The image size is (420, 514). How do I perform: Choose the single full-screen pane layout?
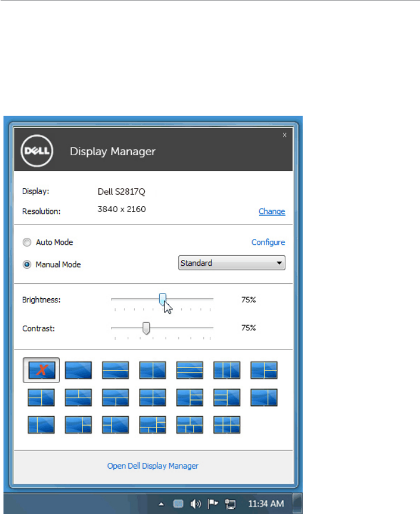tap(78, 370)
